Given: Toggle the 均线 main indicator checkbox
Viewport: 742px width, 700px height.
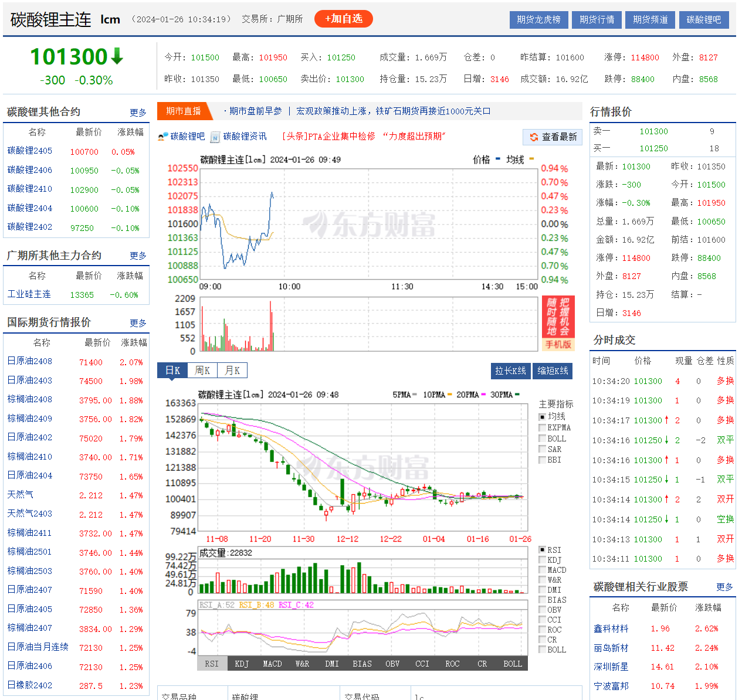Looking at the screenshot, I should [x=543, y=417].
